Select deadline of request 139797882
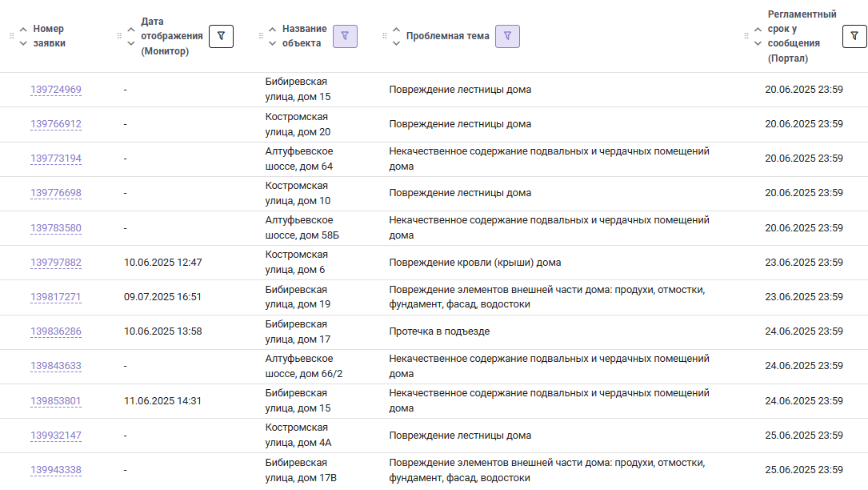The image size is (868, 490). 804,263
